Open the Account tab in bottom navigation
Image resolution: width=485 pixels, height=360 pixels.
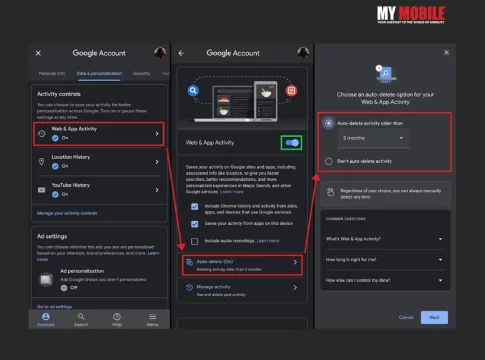point(46,319)
